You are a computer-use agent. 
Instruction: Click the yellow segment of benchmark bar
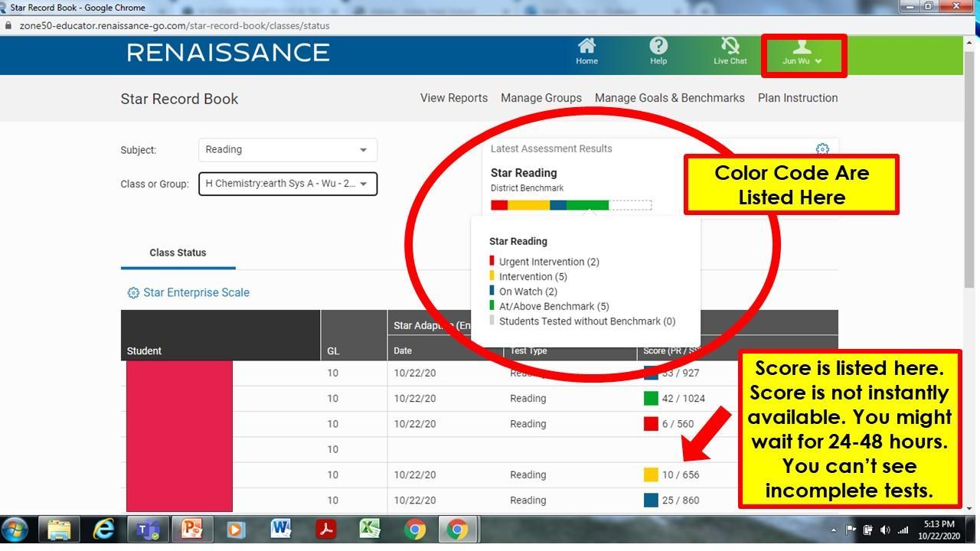point(528,205)
